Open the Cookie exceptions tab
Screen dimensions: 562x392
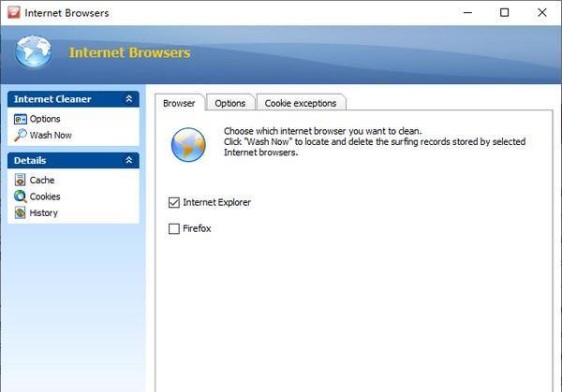tap(301, 103)
